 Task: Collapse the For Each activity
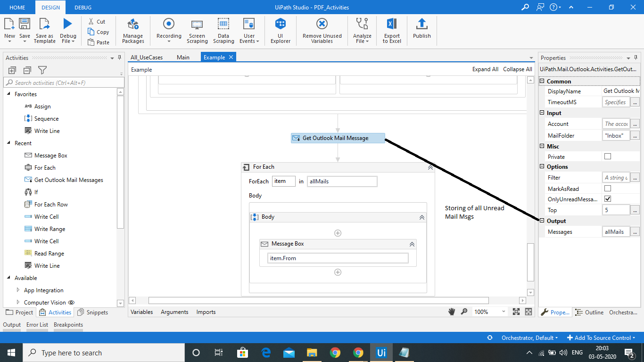click(430, 167)
